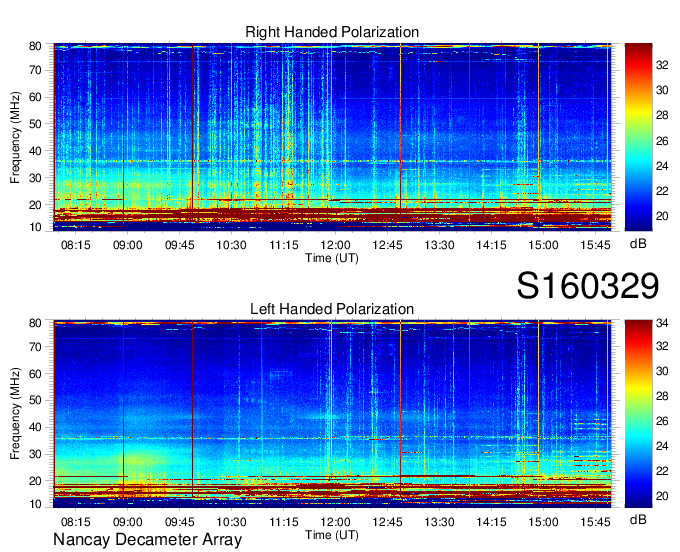The image size is (680, 552).
Task: Click the 80 MHz tick on lower frequency axis
Action: pos(35,323)
